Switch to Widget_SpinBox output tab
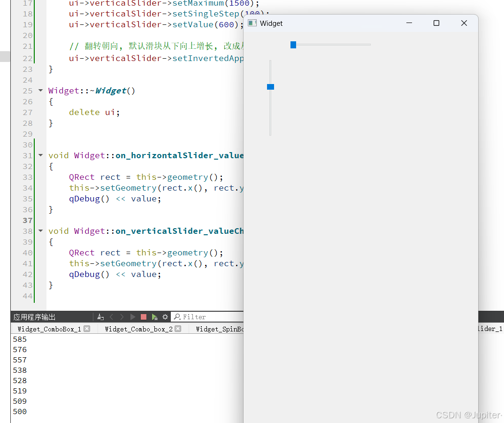Viewport: 504px width, 423px height. tap(220, 329)
